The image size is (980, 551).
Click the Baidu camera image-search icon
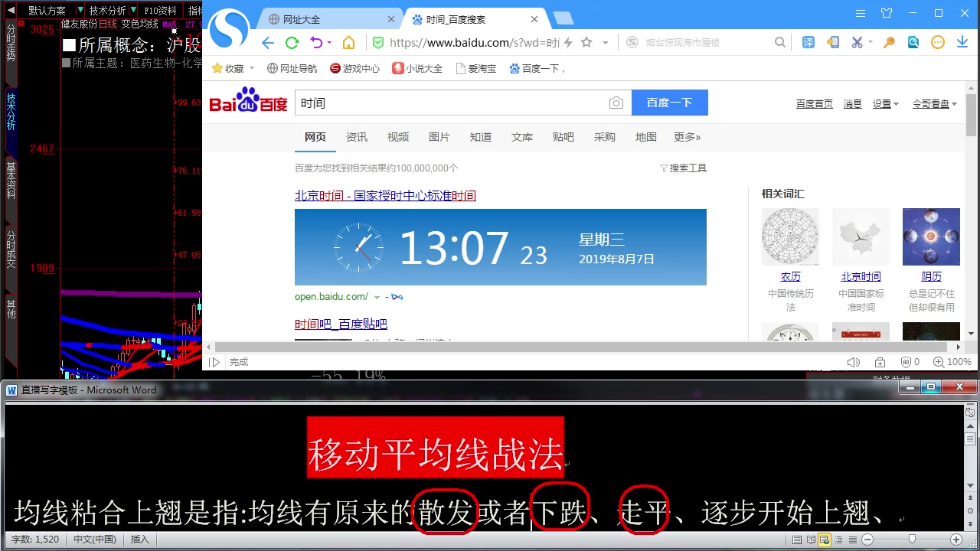click(616, 103)
